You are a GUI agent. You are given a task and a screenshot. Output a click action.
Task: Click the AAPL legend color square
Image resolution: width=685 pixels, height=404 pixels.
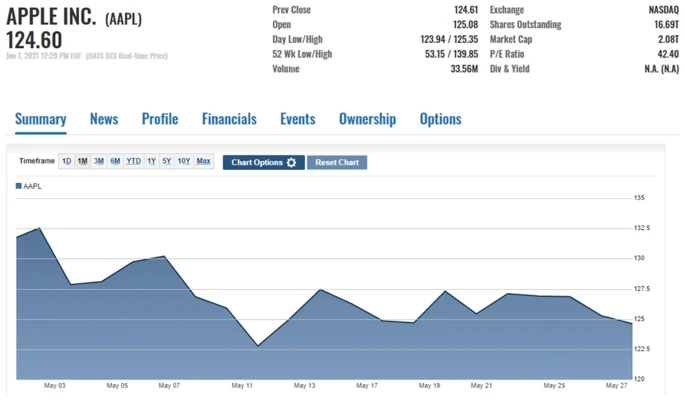point(19,186)
